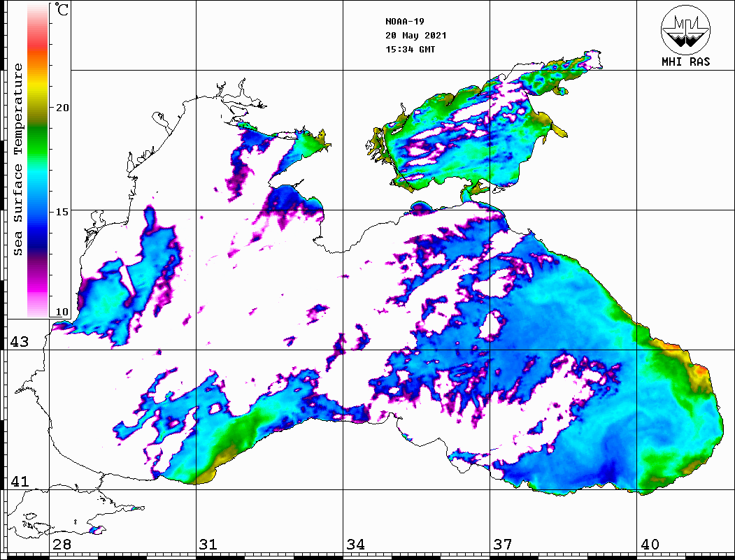
Task: Click the '°C' unit label
Action: tap(61, 9)
